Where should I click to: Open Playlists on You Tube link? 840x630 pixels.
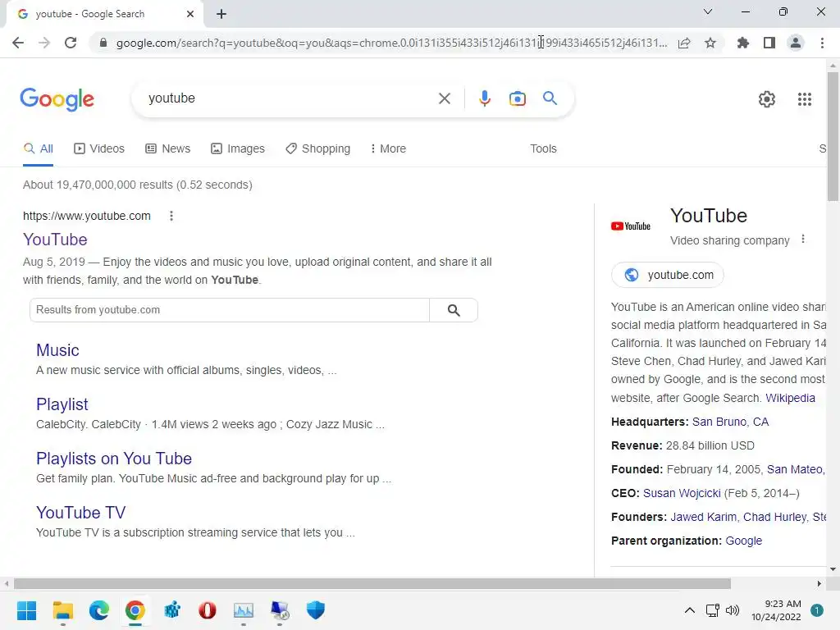114,459
